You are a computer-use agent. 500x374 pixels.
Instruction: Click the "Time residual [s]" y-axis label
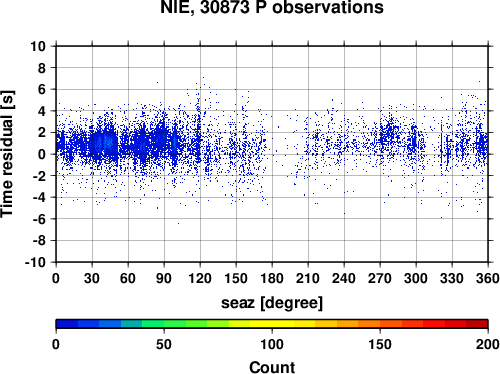7,154
